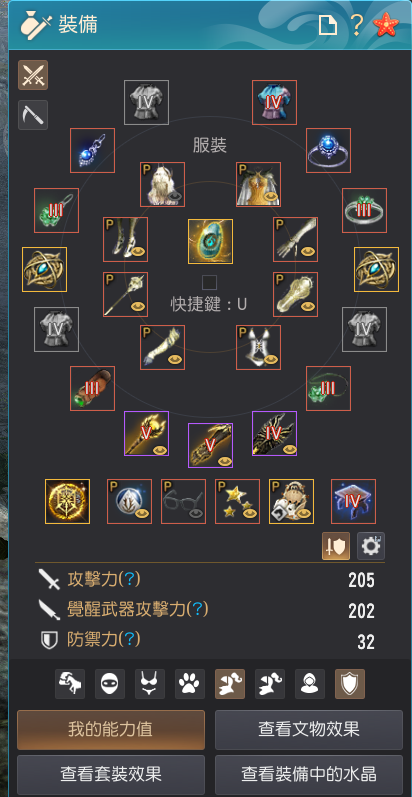Viewport: 412px width, 797px height.
Task: Click the red starfish icon in header
Action: click(x=386, y=25)
